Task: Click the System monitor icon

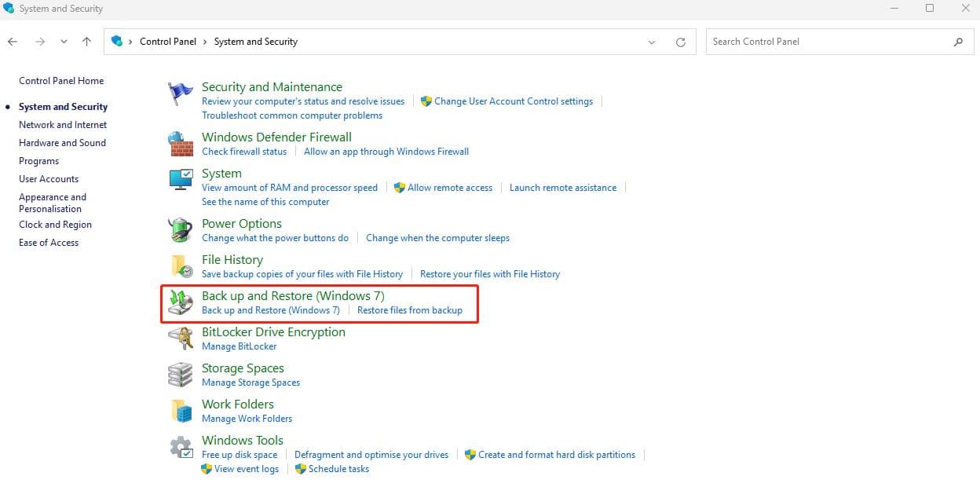Action: click(x=181, y=180)
